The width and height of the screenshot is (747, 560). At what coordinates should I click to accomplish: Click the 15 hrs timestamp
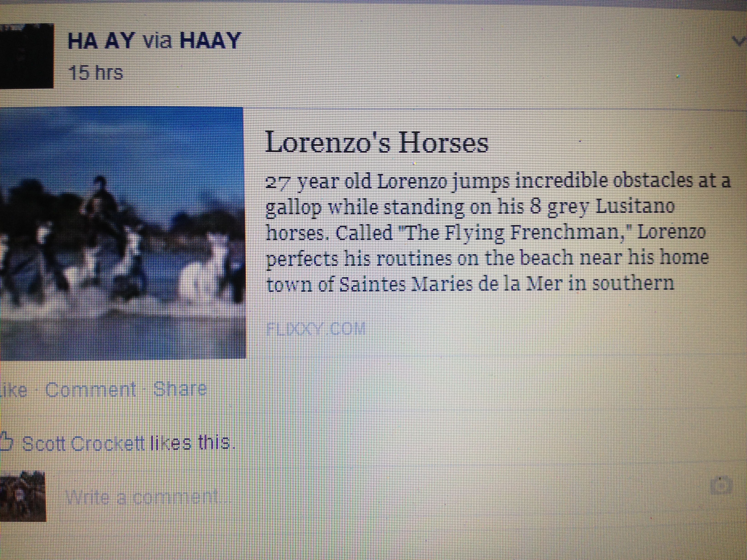click(x=96, y=73)
